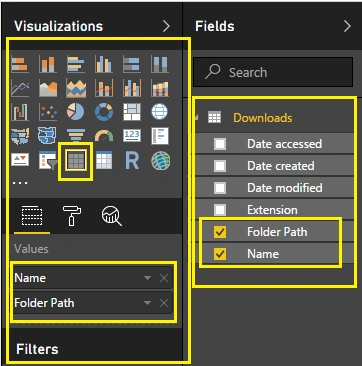Image resolution: width=362 pixels, height=366 pixels.
Task: Choose the Scatter chart visualization
Action: tap(48, 112)
